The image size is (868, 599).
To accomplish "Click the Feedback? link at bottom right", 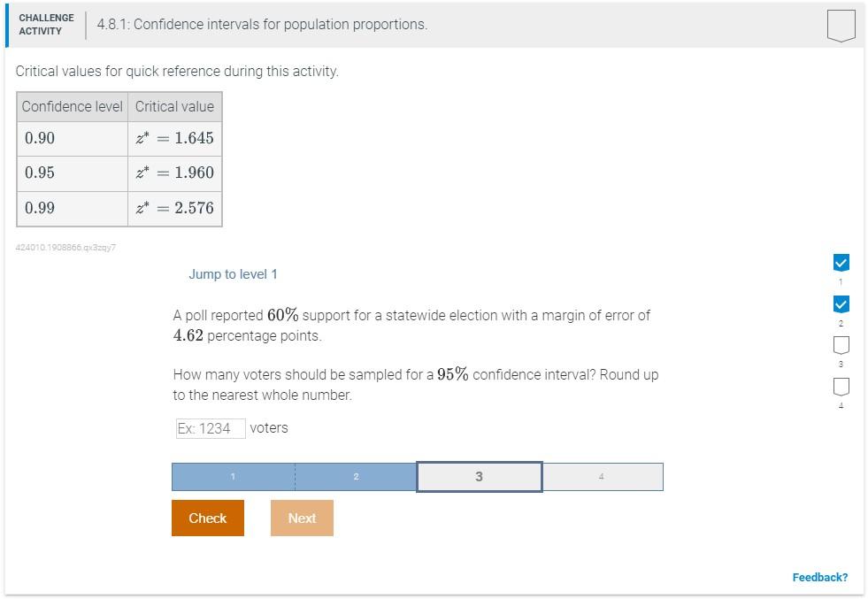I will 819,577.
